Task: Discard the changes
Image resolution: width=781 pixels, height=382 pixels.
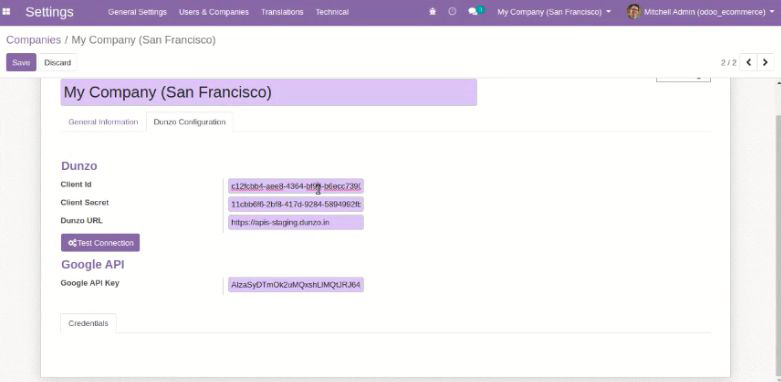Action: (x=58, y=62)
